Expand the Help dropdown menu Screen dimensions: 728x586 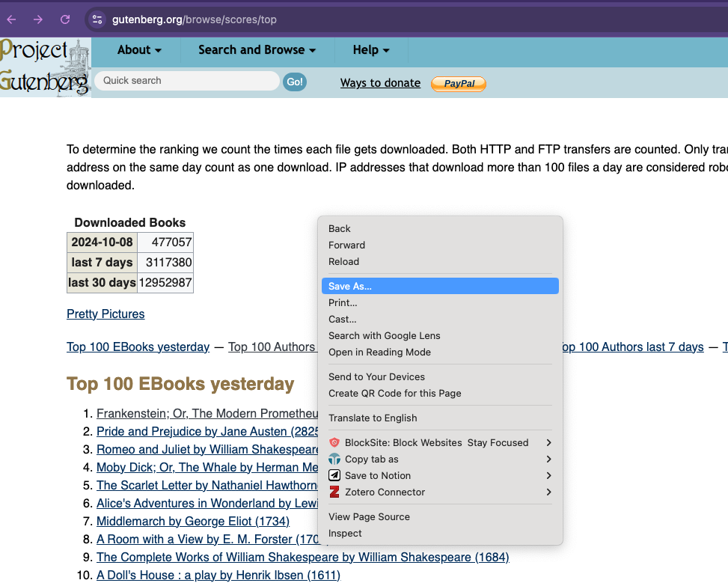pyautogui.click(x=371, y=50)
